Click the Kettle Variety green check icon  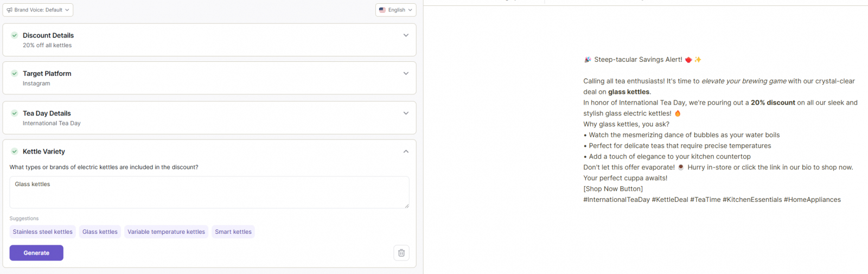pyautogui.click(x=15, y=151)
